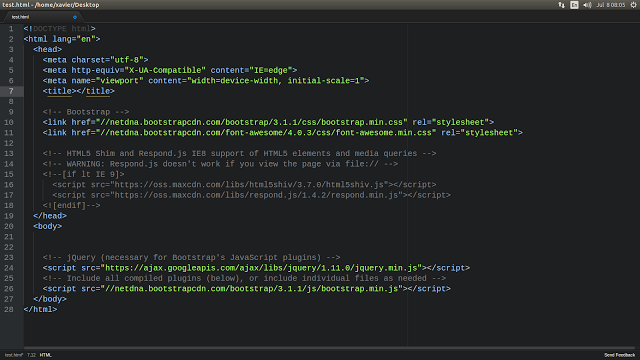Click the empty title tag line
This screenshot has height=360, width=640.
[79, 91]
